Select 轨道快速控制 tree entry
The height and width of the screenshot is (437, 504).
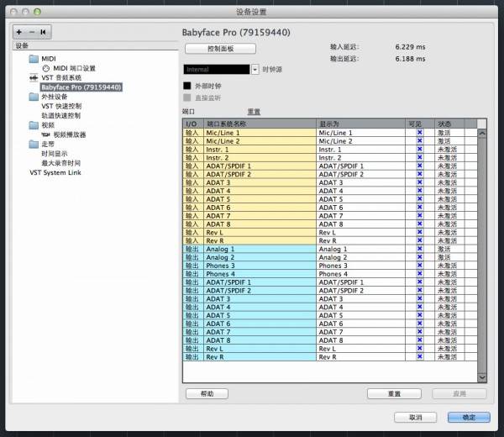pos(60,116)
